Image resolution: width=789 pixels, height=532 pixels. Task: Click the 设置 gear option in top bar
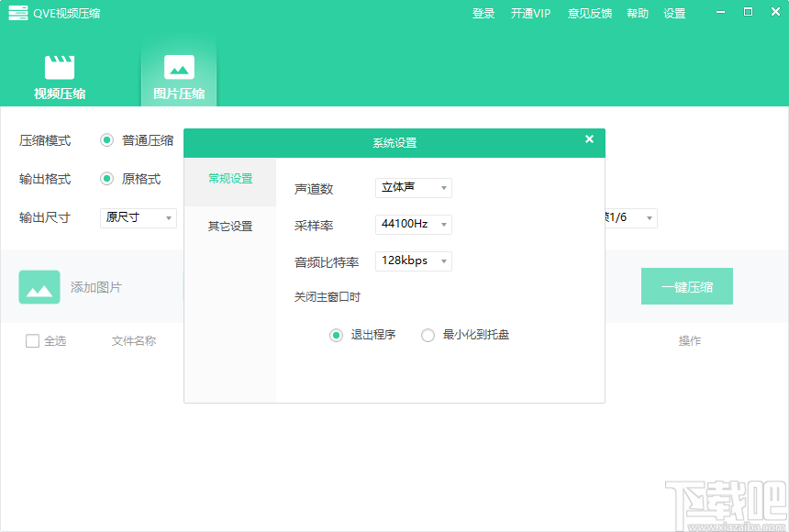tap(674, 14)
